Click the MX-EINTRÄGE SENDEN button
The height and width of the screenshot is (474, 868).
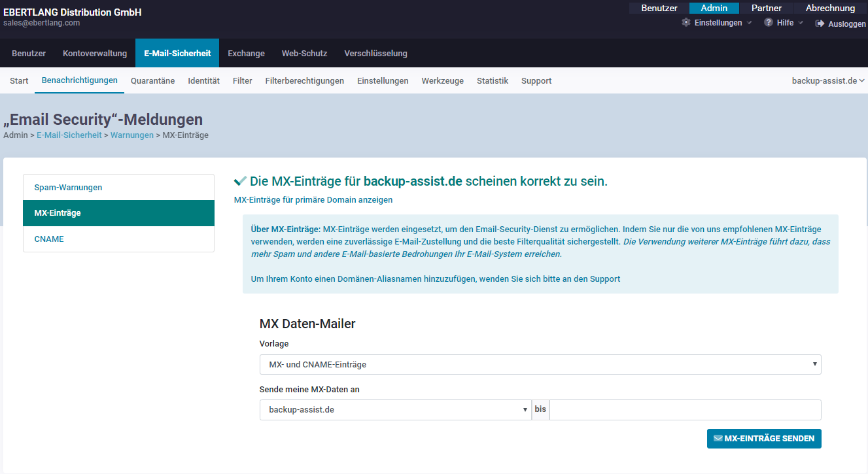coord(764,439)
